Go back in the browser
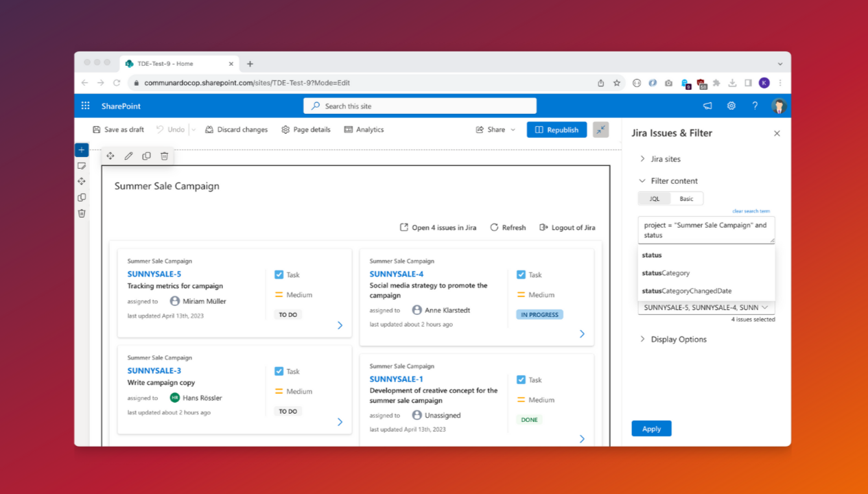Image resolution: width=868 pixels, height=494 pixels. pos(85,83)
